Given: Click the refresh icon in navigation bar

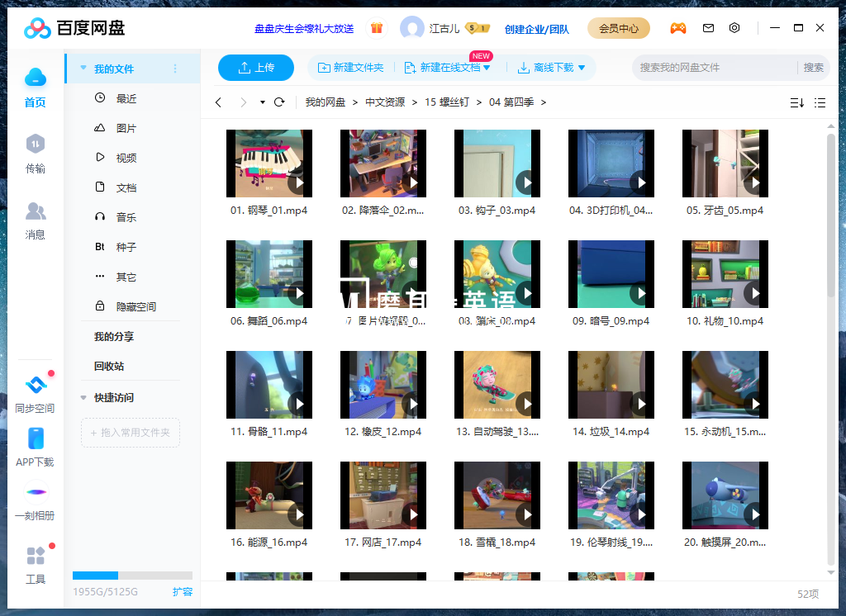Looking at the screenshot, I should [x=279, y=102].
